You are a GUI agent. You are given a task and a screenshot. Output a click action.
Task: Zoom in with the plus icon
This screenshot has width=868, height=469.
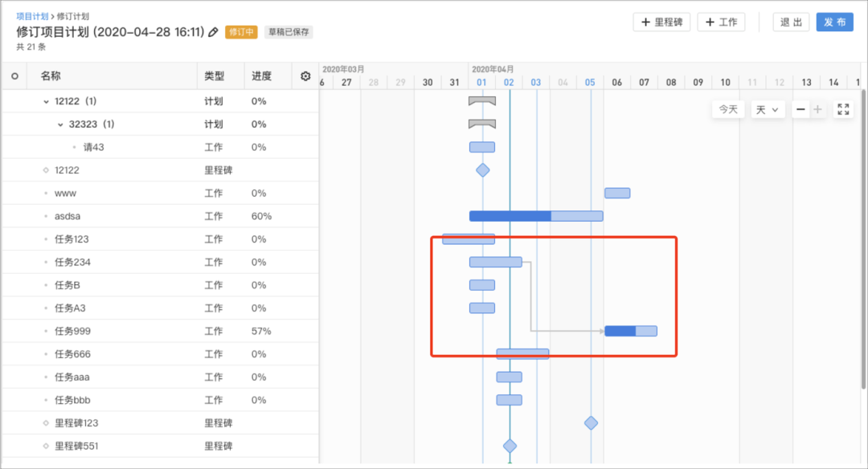(817, 109)
